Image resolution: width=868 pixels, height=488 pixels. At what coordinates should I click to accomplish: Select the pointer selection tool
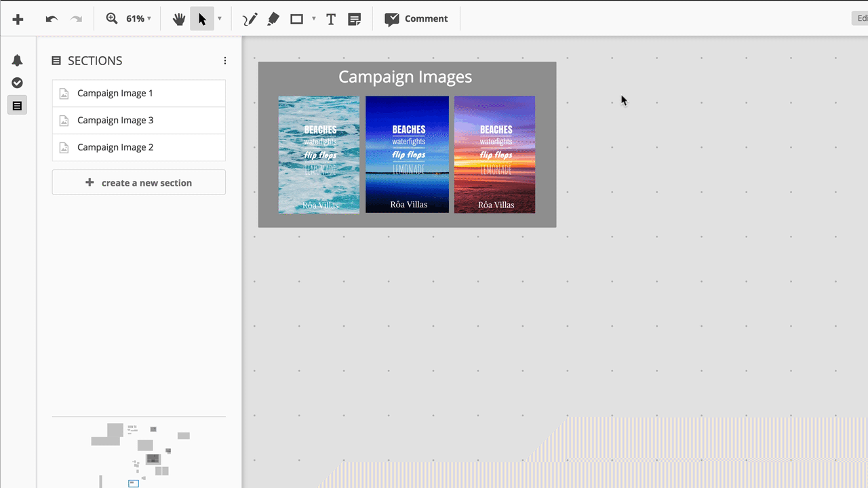201,18
